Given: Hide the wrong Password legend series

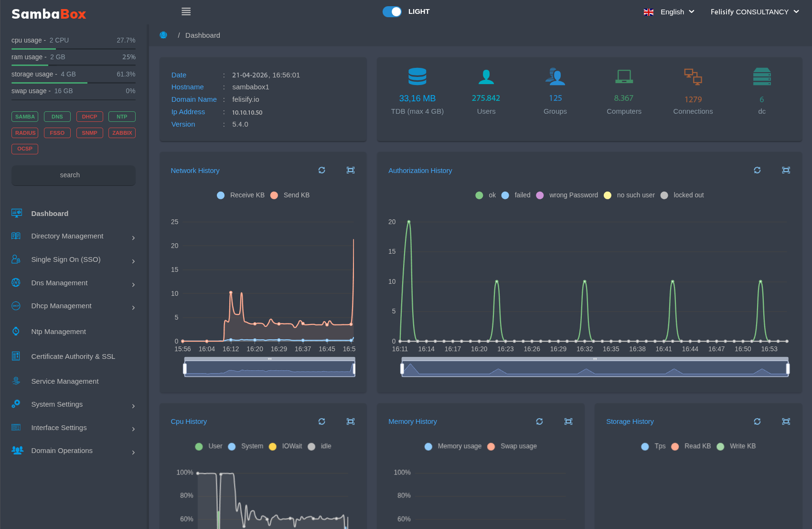Looking at the screenshot, I should pyautogui.click(x=567, y=195).
